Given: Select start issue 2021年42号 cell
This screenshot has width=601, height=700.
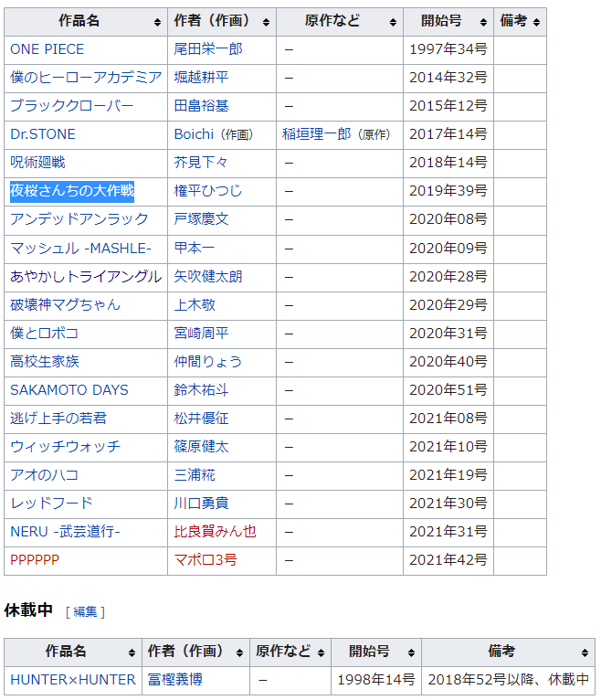Looking at the screenshot, I should click(448, 560).
